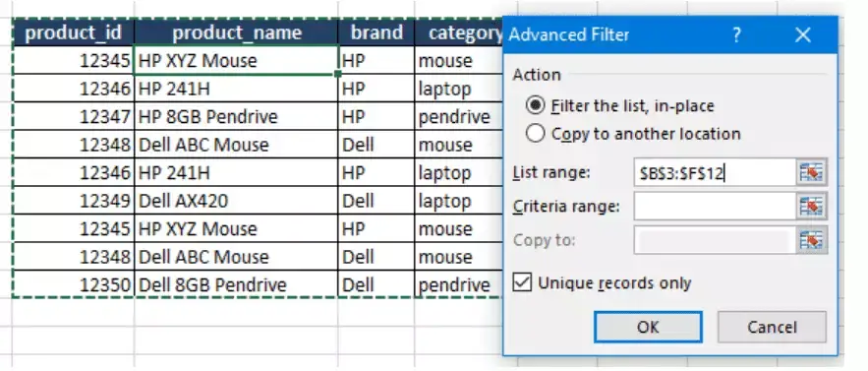Select the product_id header cell
Image resolution: width=868 pixels, height=371 pixels.
pyautogui.click(x=74, y=32)
